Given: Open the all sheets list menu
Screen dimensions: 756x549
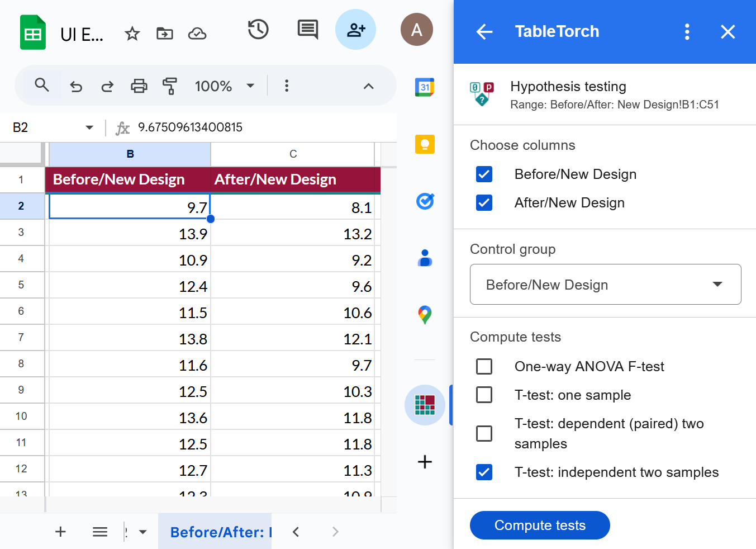Looking at the screenshot, I should click(100, 532).
